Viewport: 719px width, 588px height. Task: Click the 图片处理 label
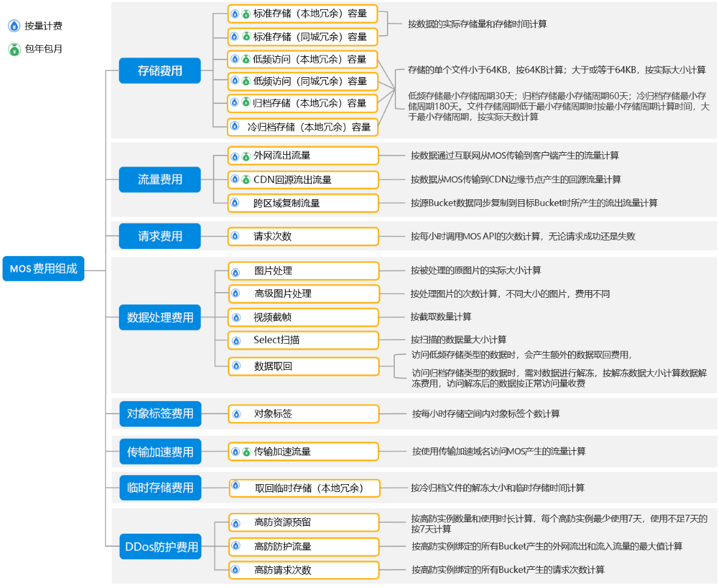[x=273, y=271]
